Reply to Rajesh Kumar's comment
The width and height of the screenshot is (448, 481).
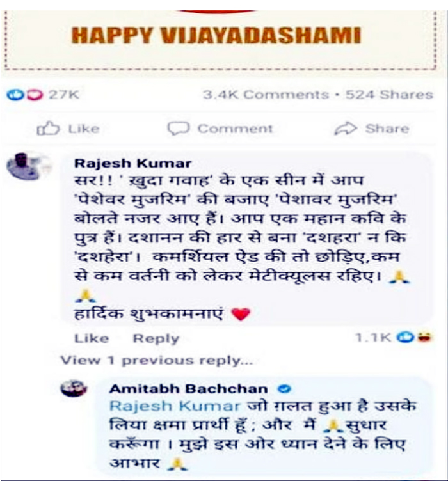coord(156,338)
